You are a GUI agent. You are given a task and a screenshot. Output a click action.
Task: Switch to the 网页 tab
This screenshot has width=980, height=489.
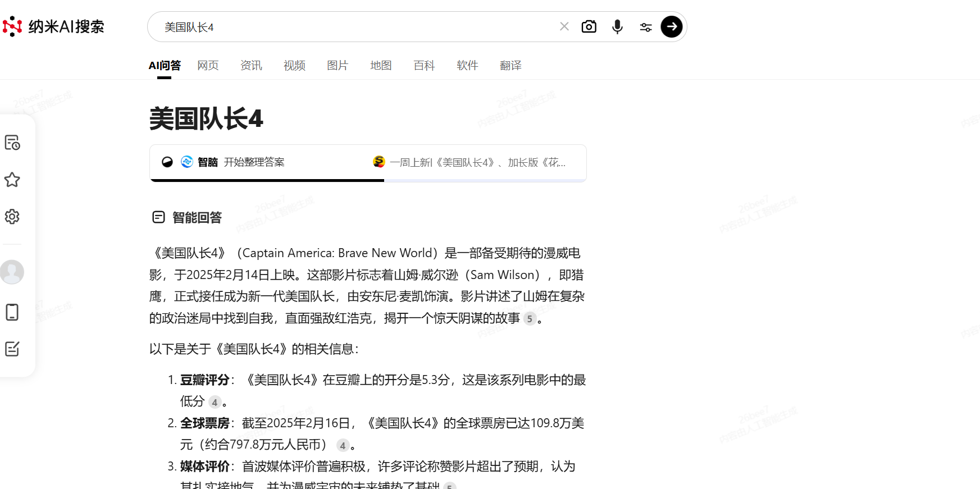coord(208,66)
